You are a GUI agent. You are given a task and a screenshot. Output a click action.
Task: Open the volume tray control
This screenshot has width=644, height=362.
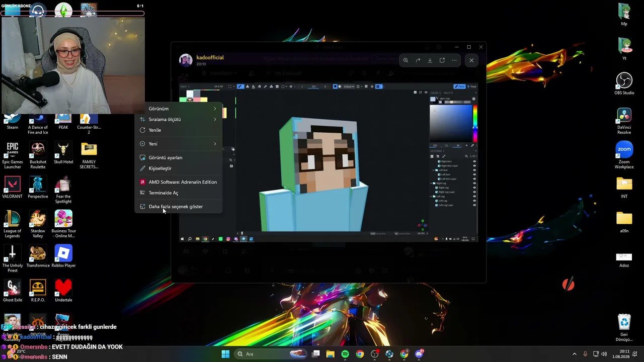point(604,354)
